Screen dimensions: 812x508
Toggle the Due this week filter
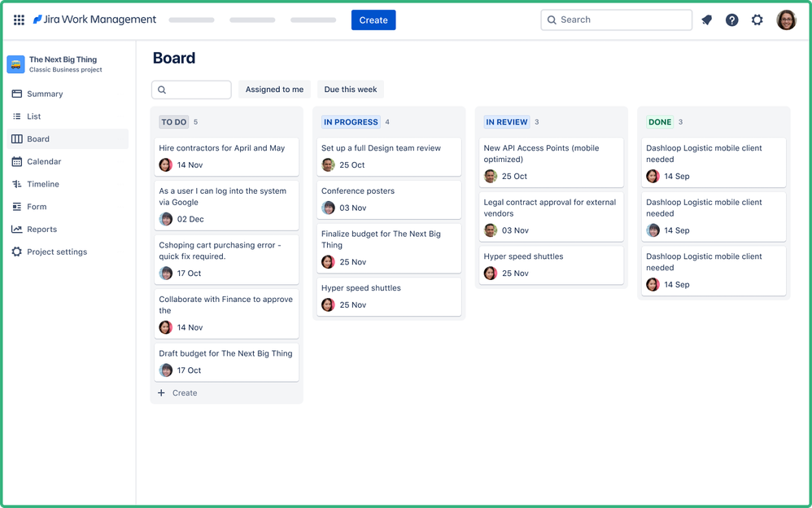point(351,90)
